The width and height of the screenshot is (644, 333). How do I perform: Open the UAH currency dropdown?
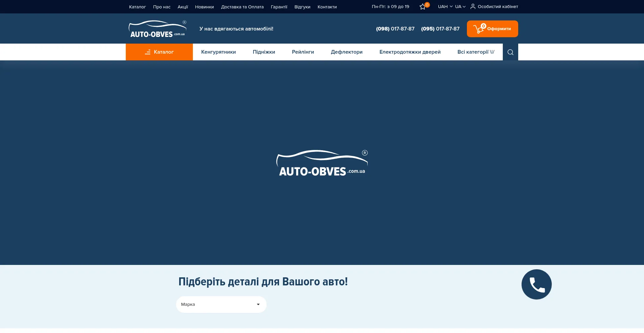(x=445, y=7)
